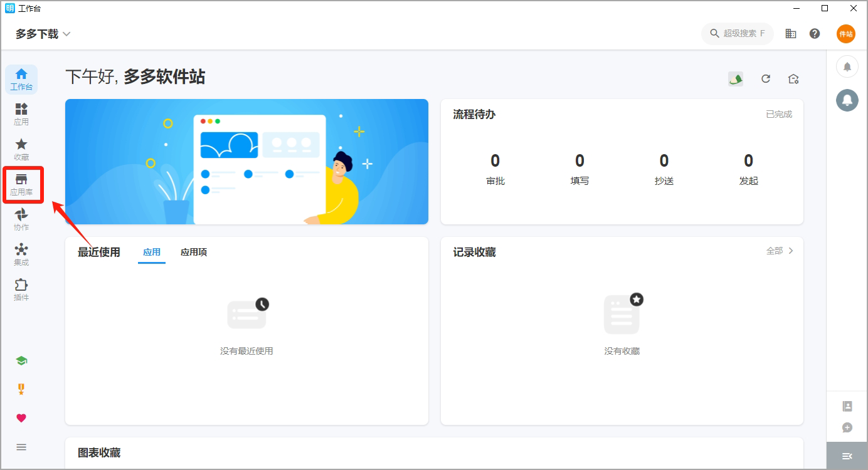This screenshot has height=470, width=868.
Task: Open the 集成 (Integration) sidebar icon
Action: [x=21, y=254]
